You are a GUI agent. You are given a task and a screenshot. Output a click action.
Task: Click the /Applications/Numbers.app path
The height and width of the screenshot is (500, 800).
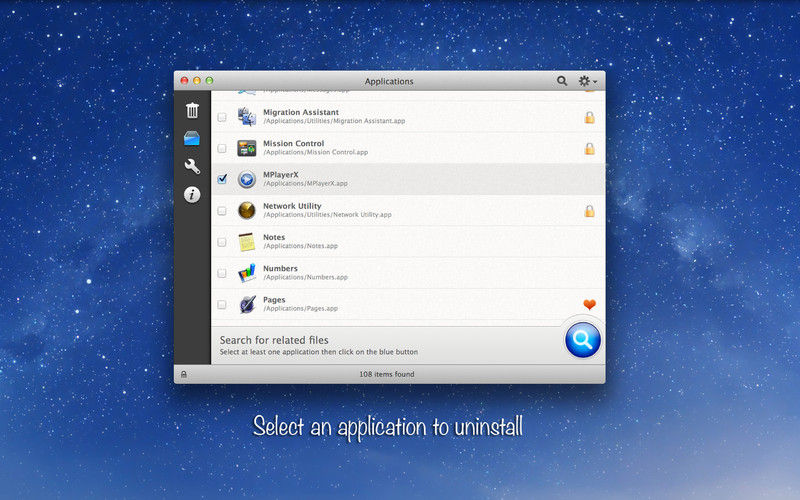[305, 277]
